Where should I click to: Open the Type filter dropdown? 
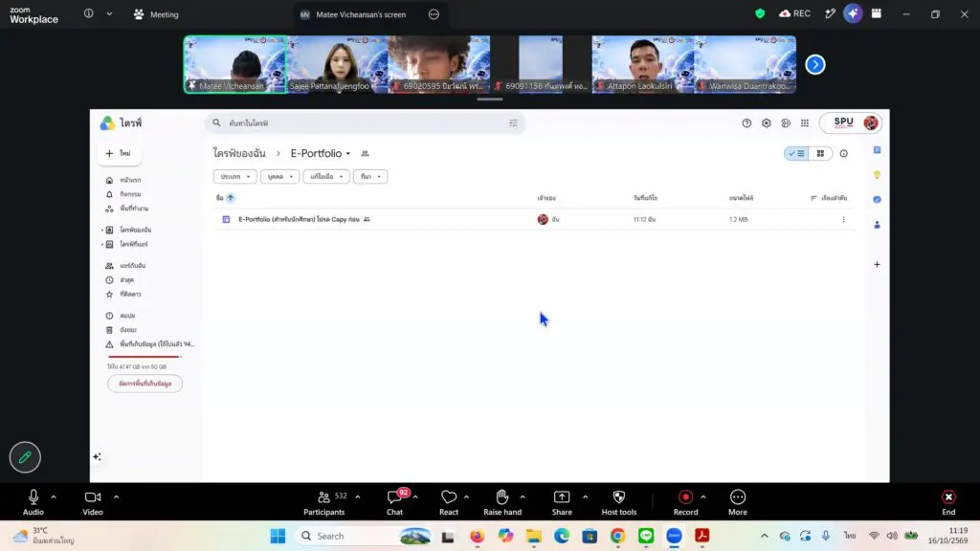click(235, 177)
